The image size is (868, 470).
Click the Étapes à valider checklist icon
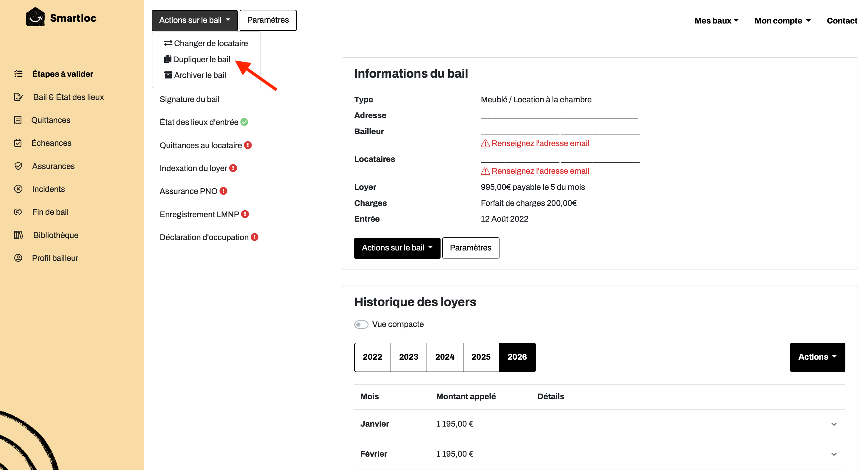[x=18, y=74]
